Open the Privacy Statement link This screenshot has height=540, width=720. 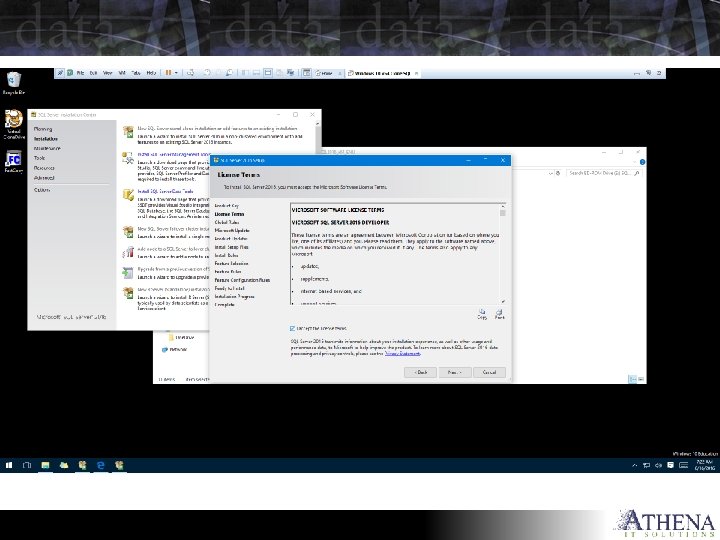[x=402, y=354]
